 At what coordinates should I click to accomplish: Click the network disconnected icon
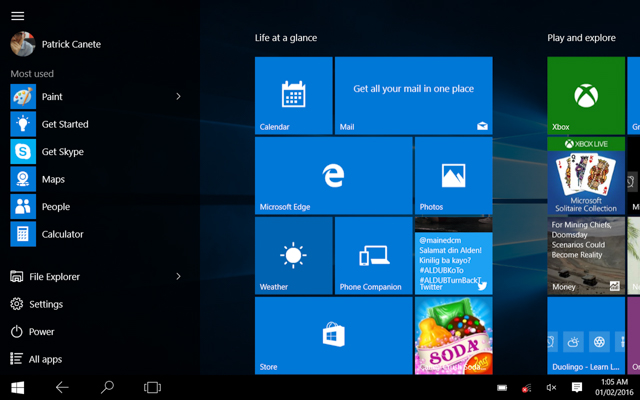click(527, 388)
